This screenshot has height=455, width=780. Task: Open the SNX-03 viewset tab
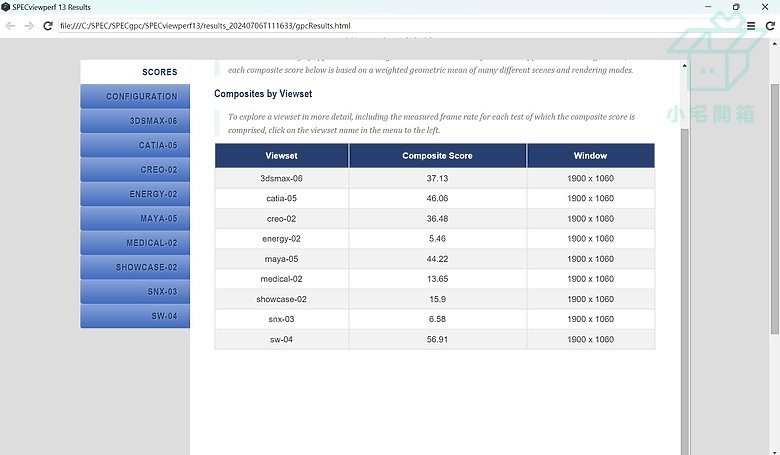tap(135, 291)
